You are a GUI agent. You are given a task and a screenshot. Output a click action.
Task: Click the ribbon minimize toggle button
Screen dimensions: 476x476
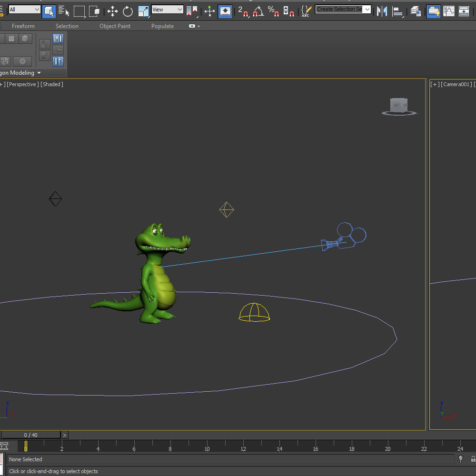click(192, 26)
